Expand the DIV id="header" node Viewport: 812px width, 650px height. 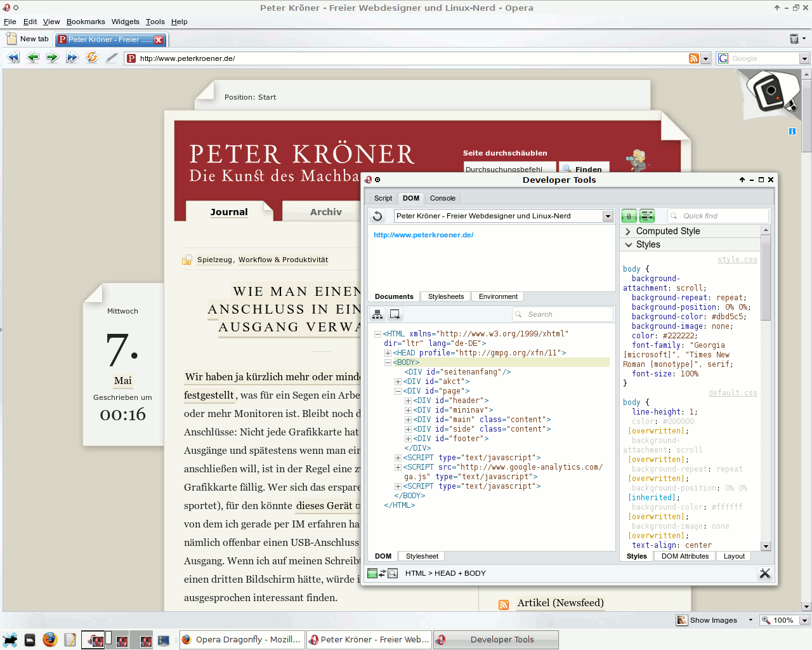(x=408, y=401)
